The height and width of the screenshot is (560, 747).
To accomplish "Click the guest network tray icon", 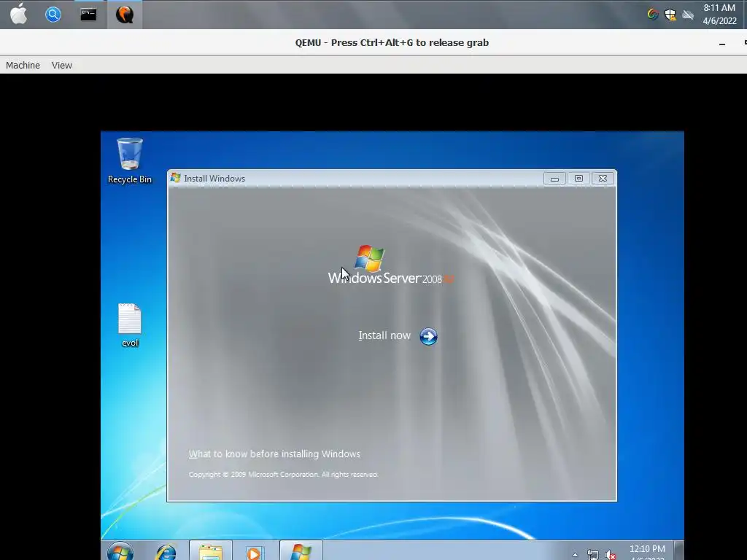I will pos(592,555).
